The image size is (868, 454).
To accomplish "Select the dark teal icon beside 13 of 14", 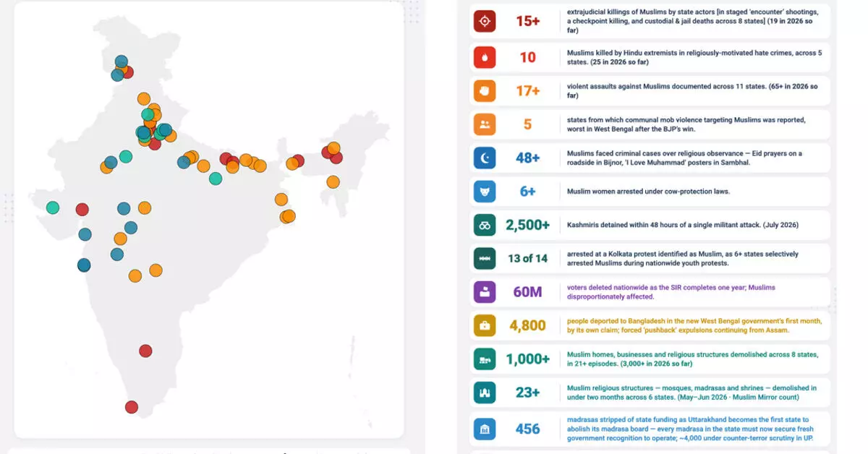I will click(x=485, y=259).
